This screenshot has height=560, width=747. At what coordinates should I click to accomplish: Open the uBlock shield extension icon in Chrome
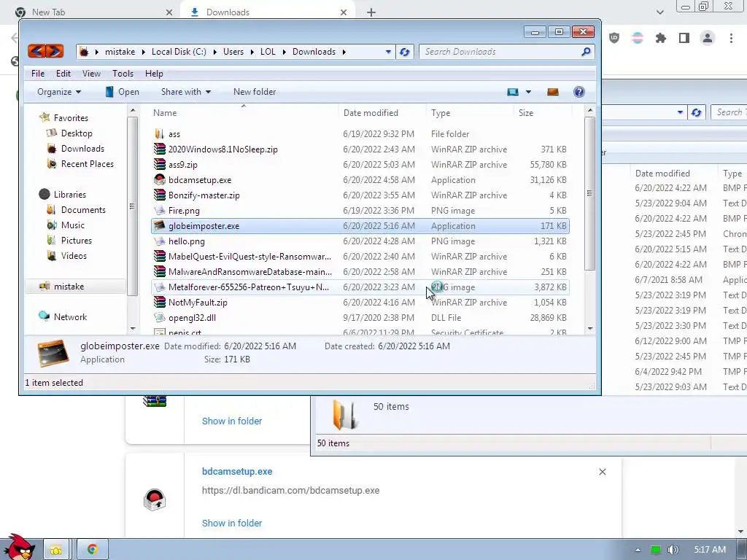coord(614,38)
